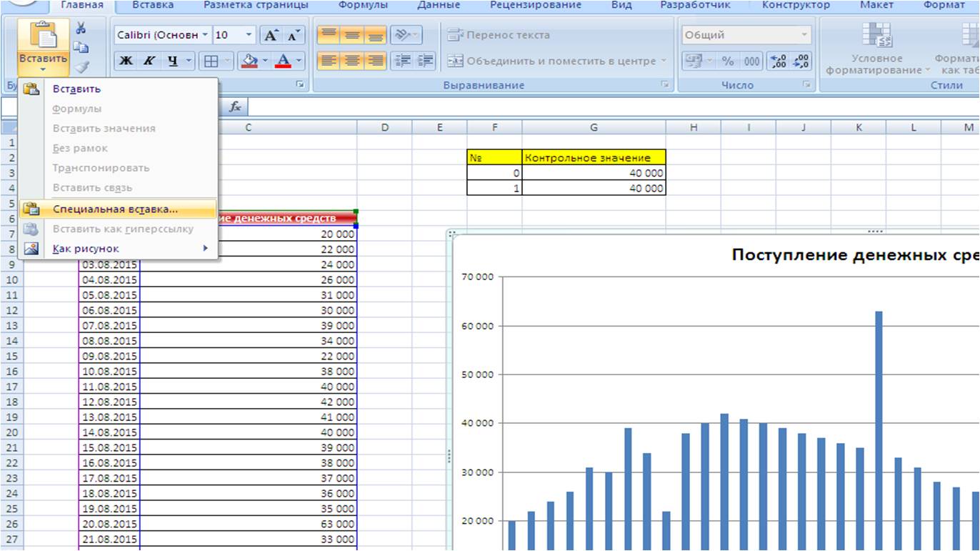Toggle italic formatting (К)
This screenshot has width=980, height=551.
[x=149, y=61]
